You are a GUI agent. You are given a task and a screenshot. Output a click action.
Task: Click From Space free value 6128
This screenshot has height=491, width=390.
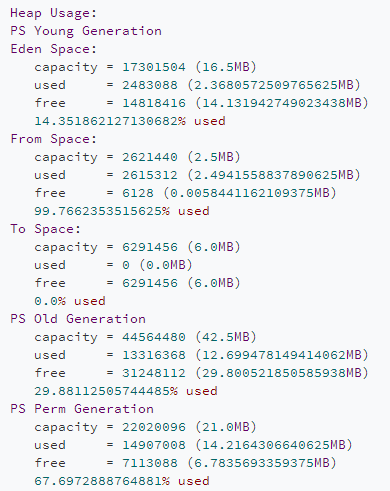click(x=138, y=193)
